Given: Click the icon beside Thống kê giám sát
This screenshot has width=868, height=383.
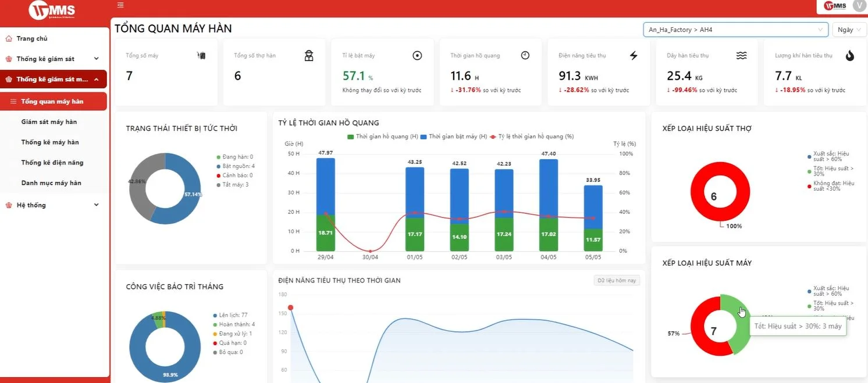Looking at the screenshot, I should click(9, 59).
